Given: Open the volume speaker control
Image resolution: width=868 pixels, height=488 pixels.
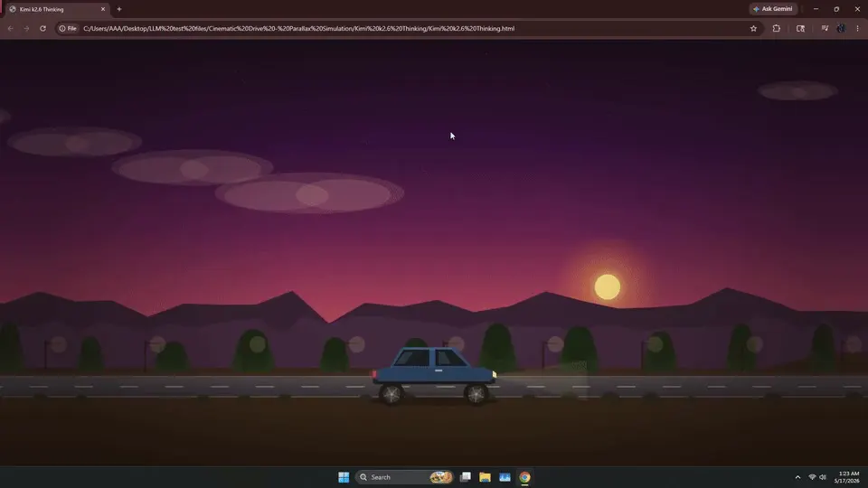Looking at the screenshot, I should tap(823, 477).
